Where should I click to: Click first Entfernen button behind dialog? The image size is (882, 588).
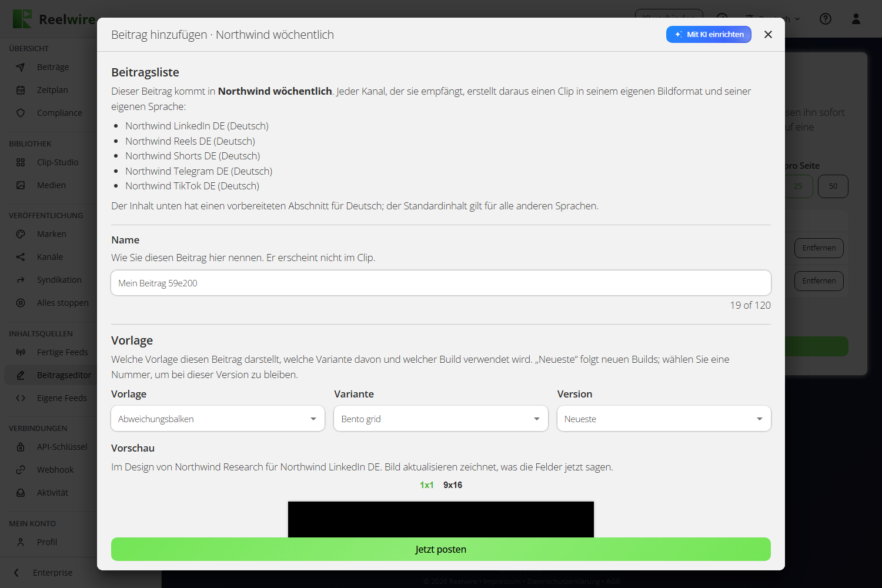click(818, 248)
